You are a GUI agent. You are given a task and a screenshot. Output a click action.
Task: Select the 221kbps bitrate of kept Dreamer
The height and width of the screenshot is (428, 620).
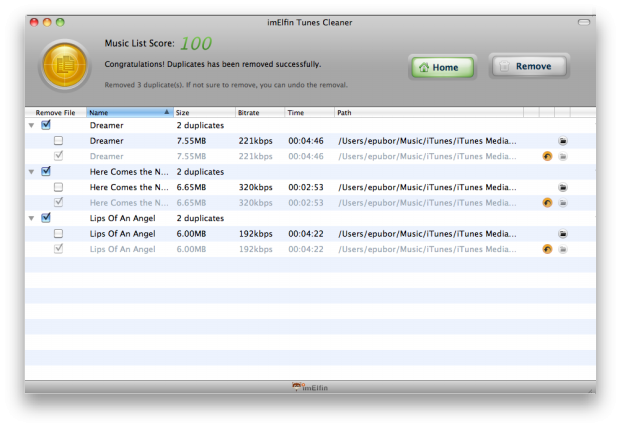tap(255, 141)
